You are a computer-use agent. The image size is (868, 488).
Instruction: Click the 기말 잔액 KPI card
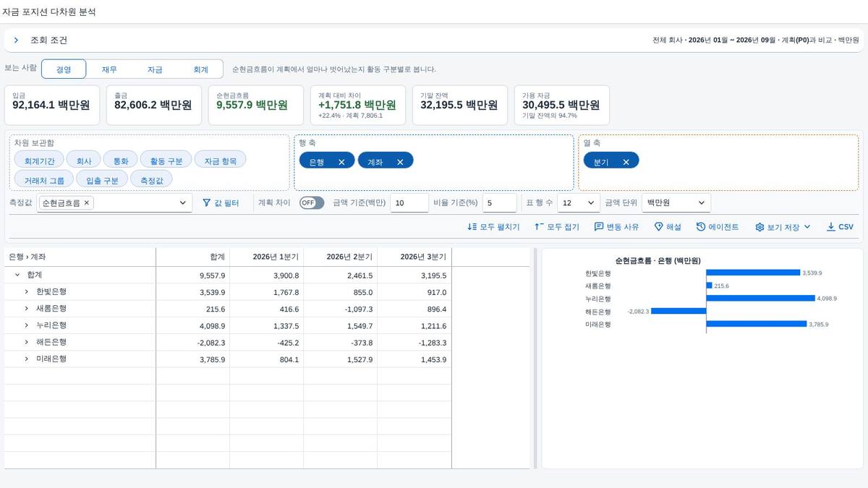[x=460, y=105]
